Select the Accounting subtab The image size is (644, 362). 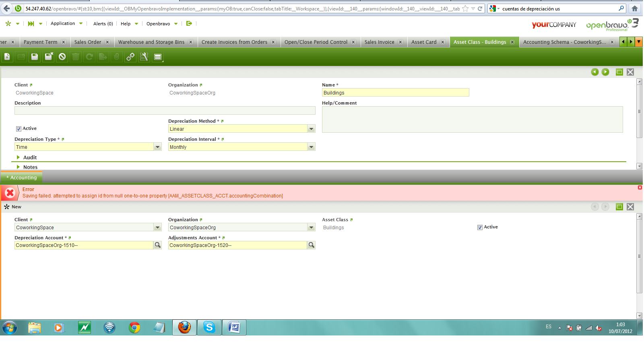23,178
